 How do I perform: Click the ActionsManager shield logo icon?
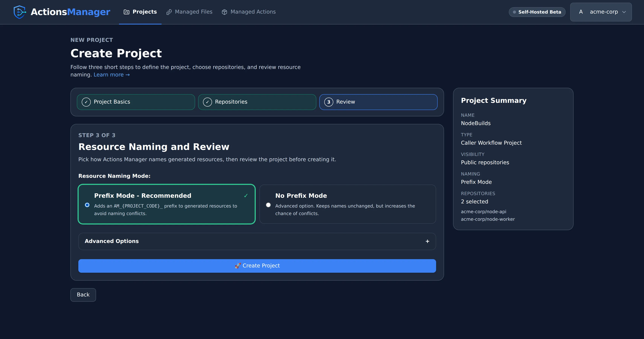[20, 12]
